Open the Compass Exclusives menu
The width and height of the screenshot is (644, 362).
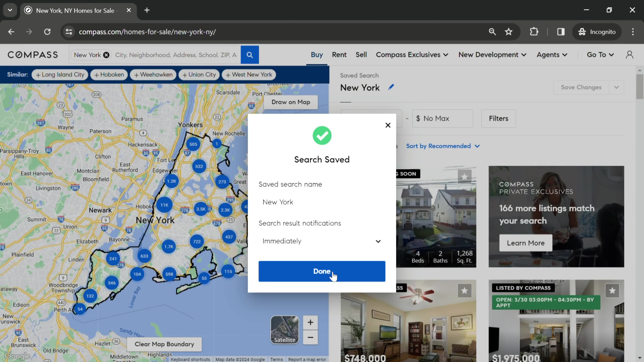coord(412,54)
